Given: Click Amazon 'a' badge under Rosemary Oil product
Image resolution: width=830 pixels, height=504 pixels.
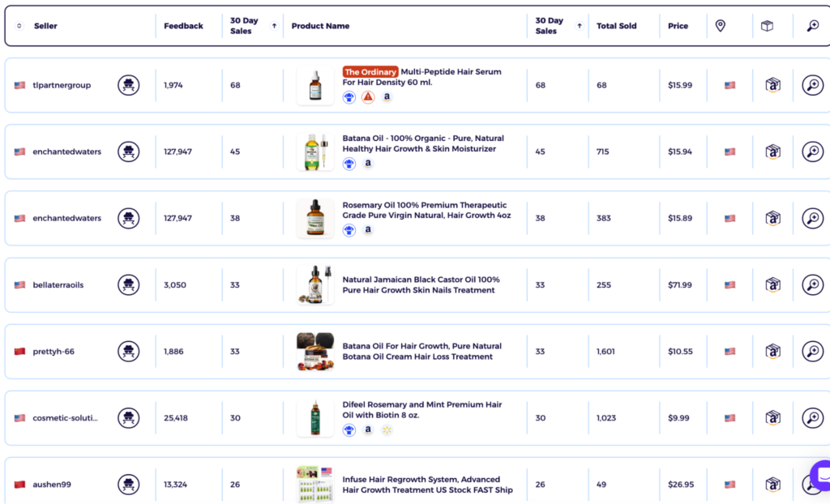Looking at the screenshot, I should tap(368, 230).
